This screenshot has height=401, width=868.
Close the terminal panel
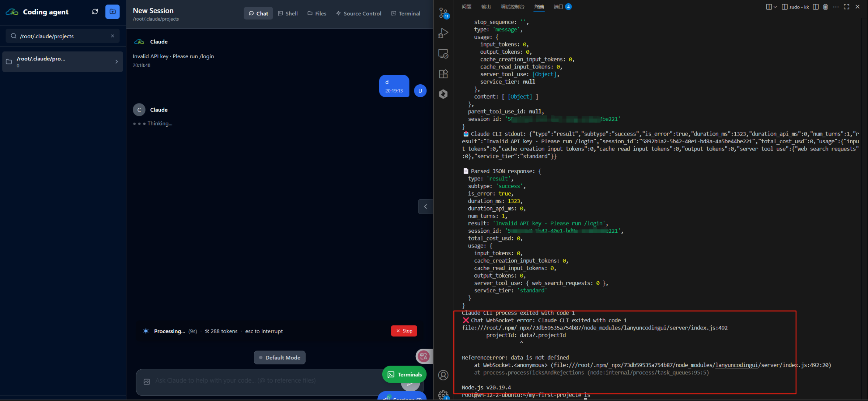[x=858, y=7]
